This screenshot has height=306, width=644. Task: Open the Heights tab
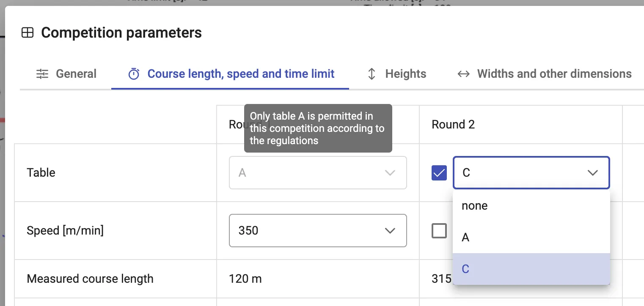(x=405, y=74)
